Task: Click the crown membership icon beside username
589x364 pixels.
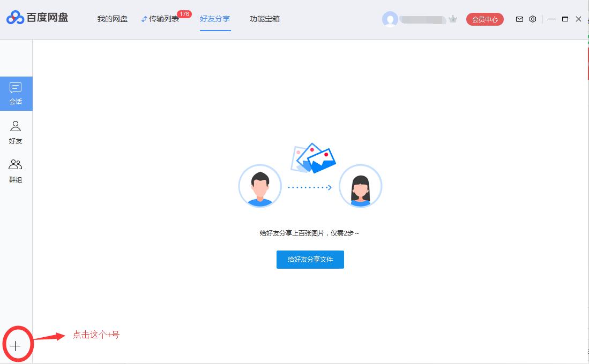Action: tap(453, 19)
